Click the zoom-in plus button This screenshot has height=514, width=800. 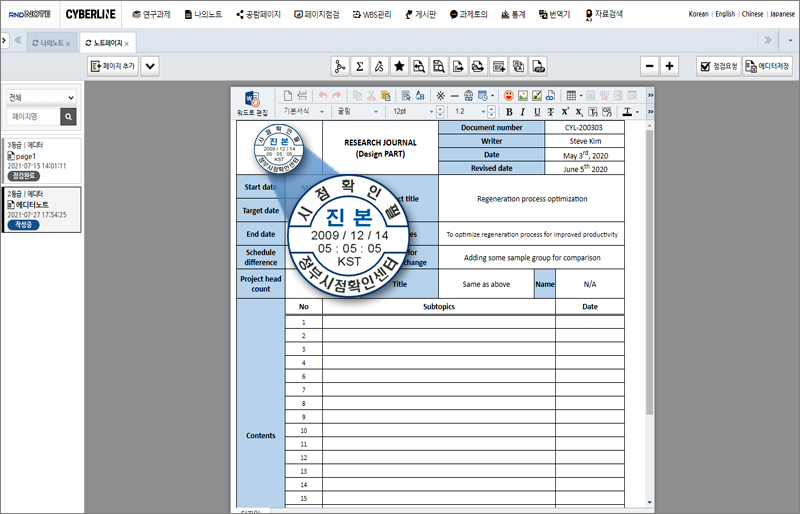tap(669, 66)
